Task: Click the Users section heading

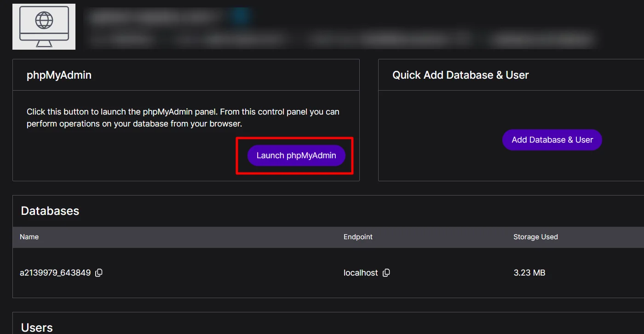Action: click(37, 328)
